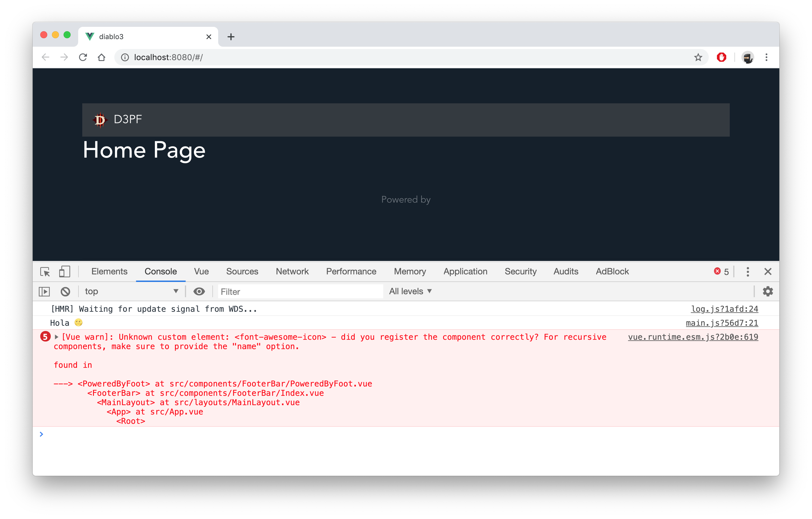
Task: Click the AdBlock extension icon in toolbar
Action: tap(721, 58)
